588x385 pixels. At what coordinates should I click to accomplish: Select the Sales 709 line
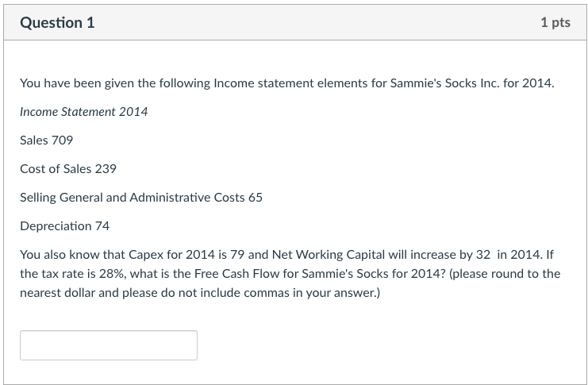coord(47,141)
